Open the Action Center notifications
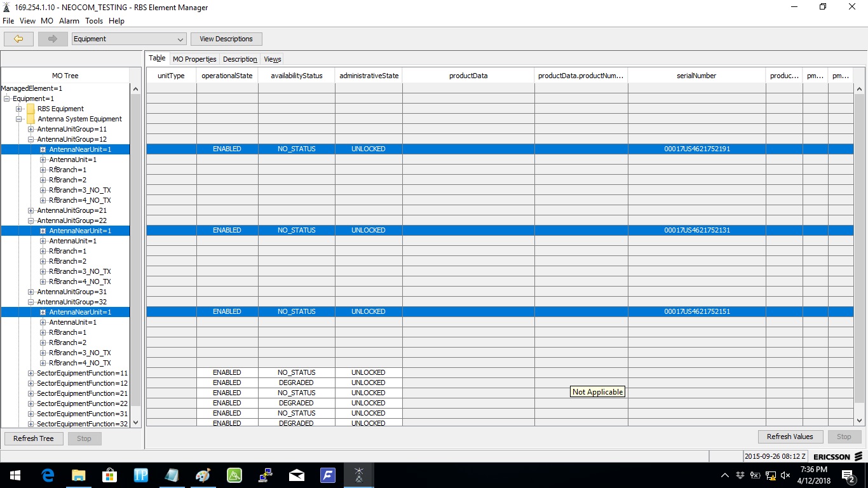Viewport: 868px width, 488px height. tap(848, 475)
